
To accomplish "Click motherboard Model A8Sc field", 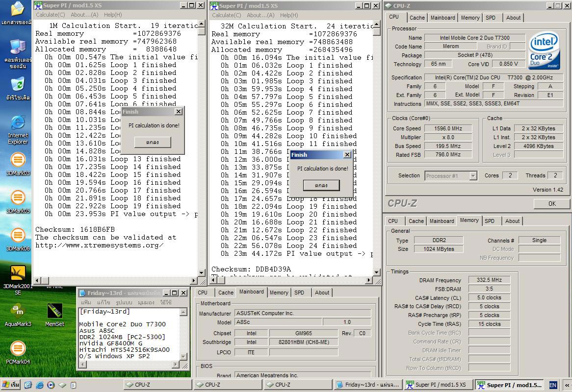I will coord(279,322).
